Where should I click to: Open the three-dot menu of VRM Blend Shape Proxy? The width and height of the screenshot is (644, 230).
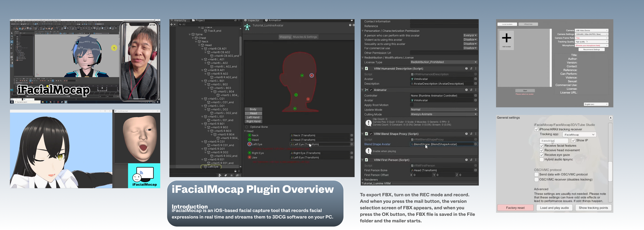tap(476, 134)
